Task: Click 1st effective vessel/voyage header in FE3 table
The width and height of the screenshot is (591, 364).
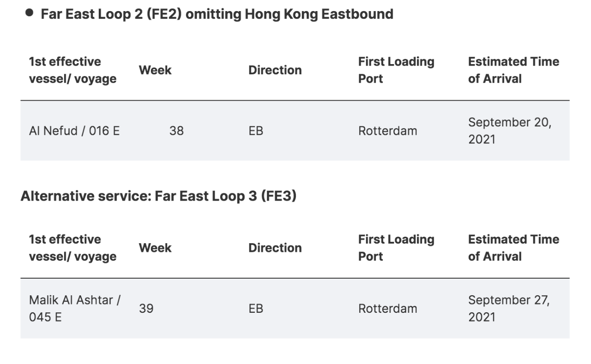Action: 72,248
